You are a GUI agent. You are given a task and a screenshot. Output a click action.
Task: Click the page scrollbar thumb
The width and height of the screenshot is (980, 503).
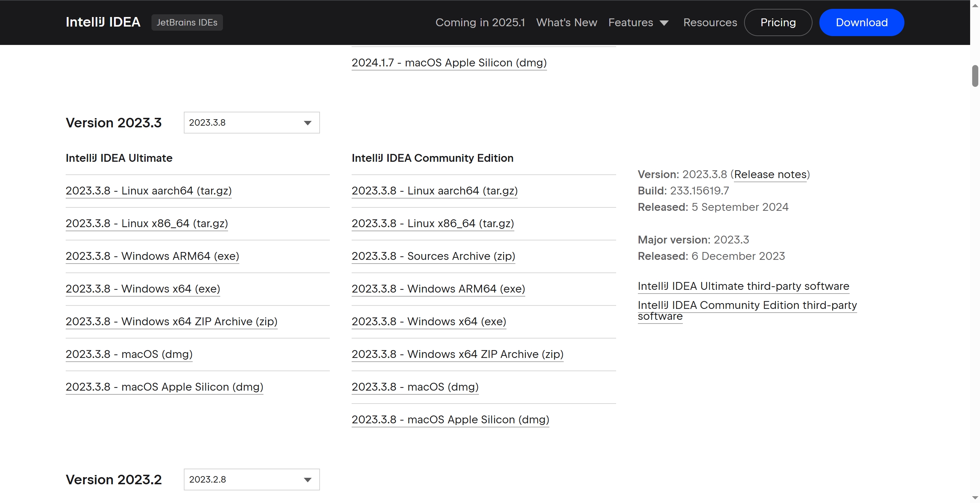(x=975, y=76)
